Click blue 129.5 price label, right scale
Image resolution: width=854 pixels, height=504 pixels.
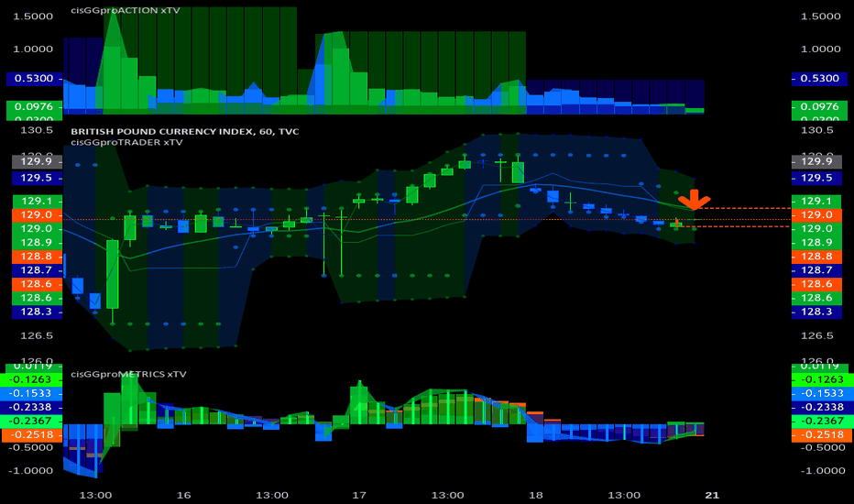pos(816,178)
